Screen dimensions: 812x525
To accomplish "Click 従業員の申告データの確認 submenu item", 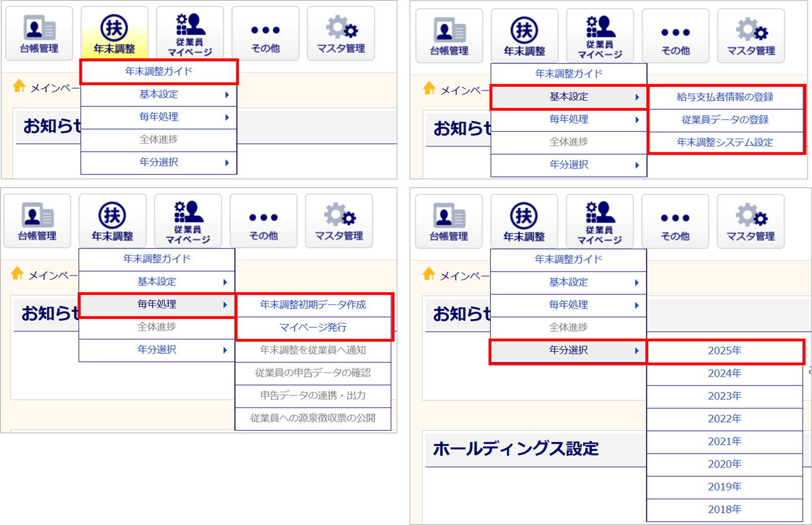I will point(313,373).
